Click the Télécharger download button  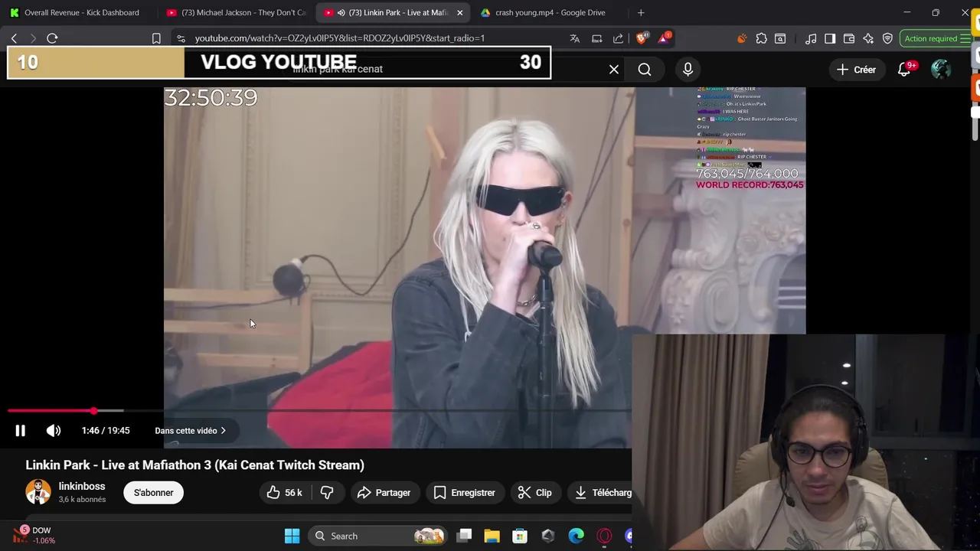[x=601, y=493]
